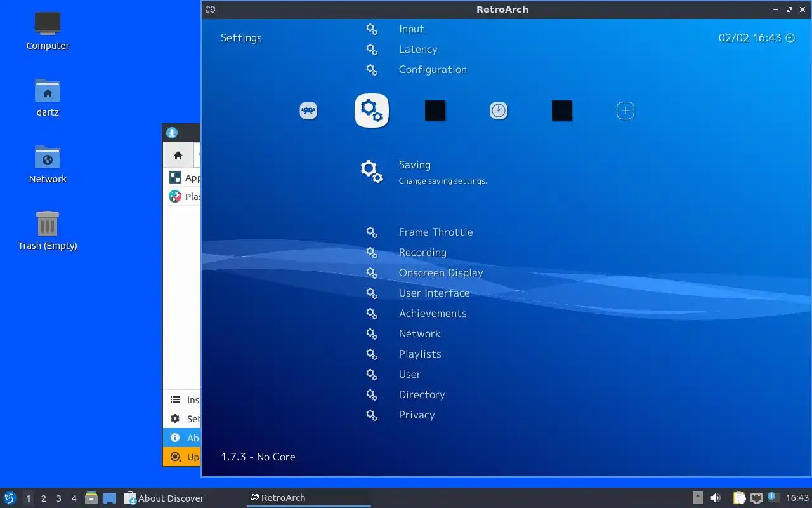Screen dimensions: 812x508
Task: Click the gear icon next to Recording
Action: pos(372,252)
